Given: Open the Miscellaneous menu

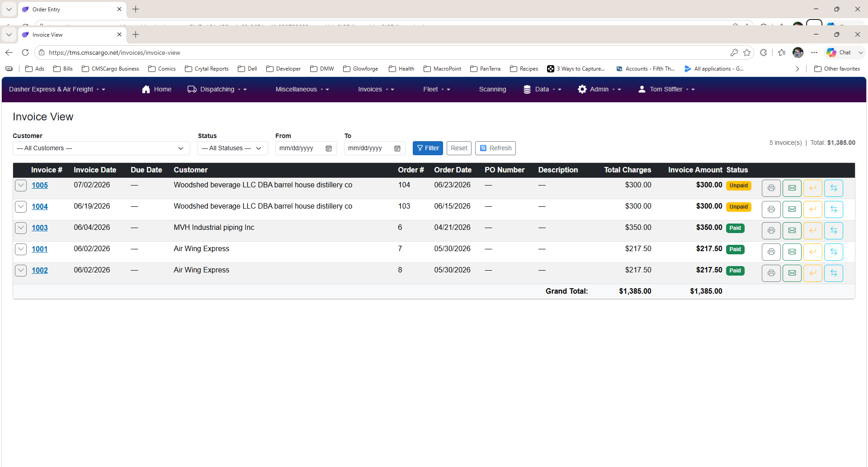Looking at the screenshot, I should 302,89.
